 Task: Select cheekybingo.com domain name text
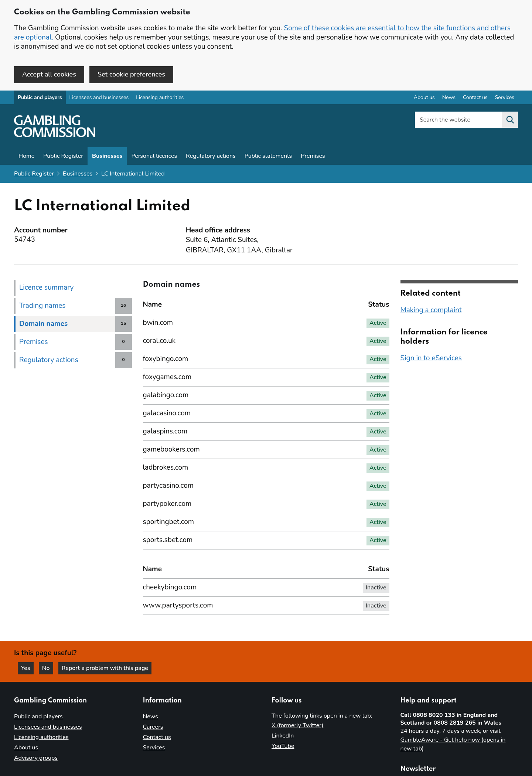point(170,587)
